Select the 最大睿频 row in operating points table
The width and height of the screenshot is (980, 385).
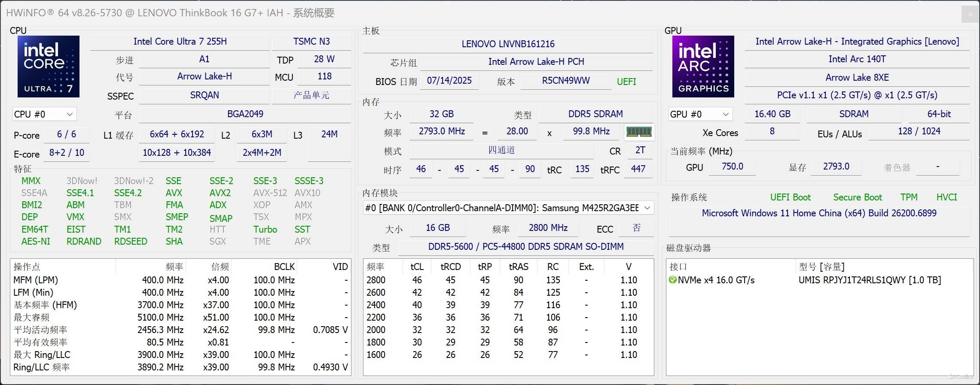tap(180, 318)
